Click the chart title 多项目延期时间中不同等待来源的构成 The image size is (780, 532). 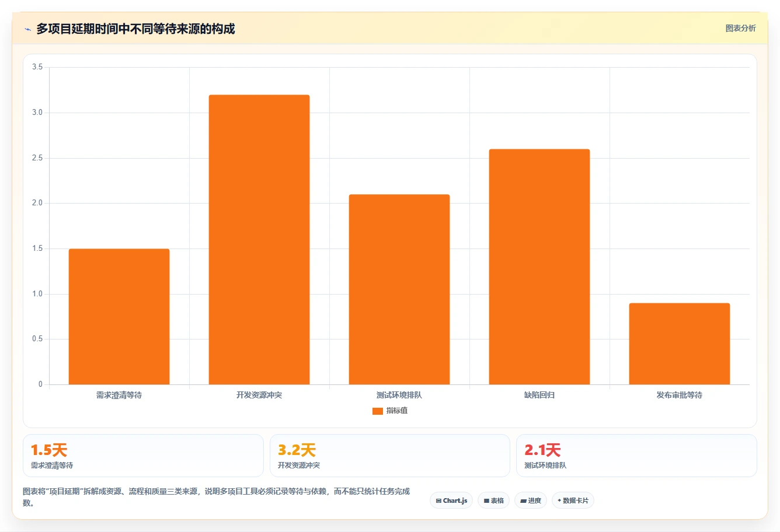(135, 29)
